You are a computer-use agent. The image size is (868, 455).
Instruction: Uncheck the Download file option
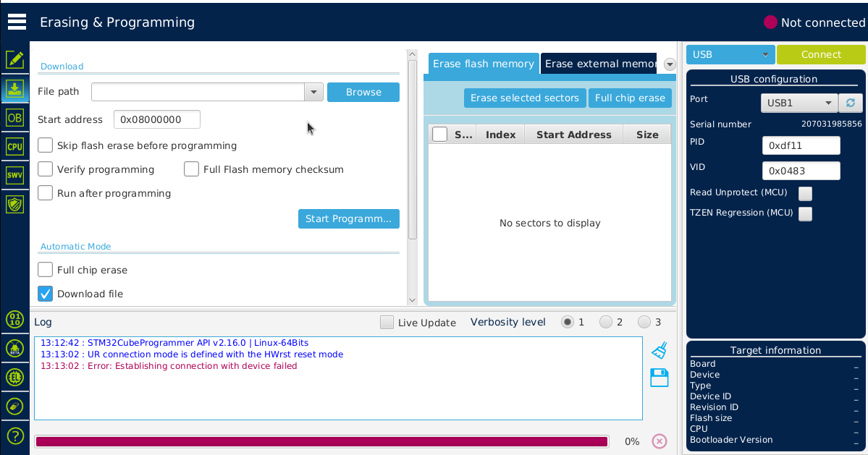(x=46, y=294)
